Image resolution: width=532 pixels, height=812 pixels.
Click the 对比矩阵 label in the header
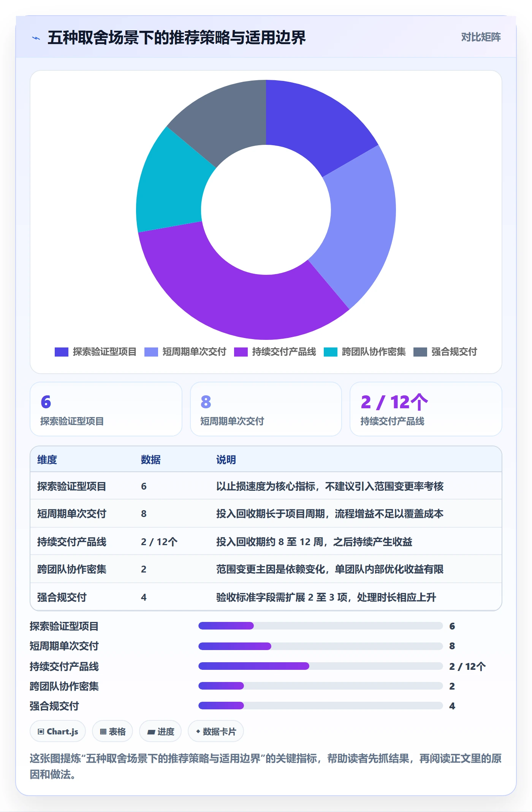coord(481,37)
